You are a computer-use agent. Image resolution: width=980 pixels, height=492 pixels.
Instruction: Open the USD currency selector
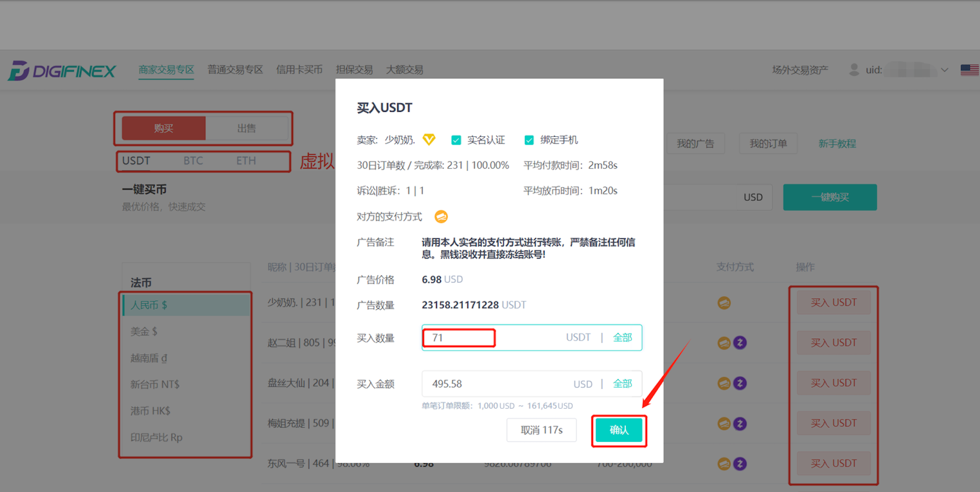pos(753,197)
